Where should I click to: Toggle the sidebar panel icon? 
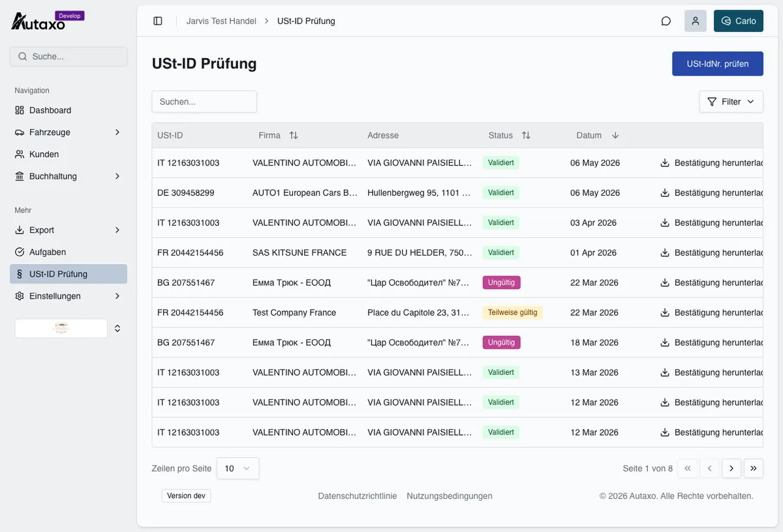(x=158, y=21)
